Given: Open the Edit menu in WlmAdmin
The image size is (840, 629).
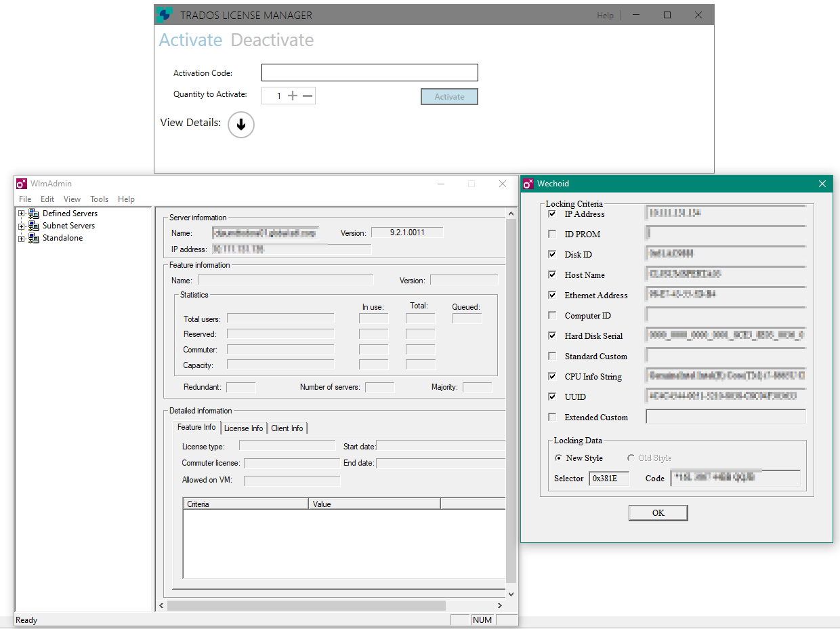Looking at the screenshot, I should (47, 199).
